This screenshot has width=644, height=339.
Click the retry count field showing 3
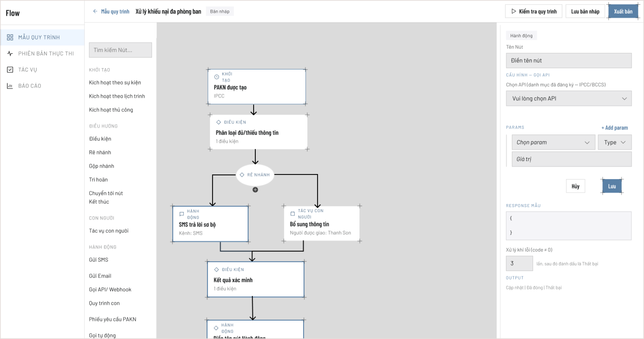[x=519, y=263]
